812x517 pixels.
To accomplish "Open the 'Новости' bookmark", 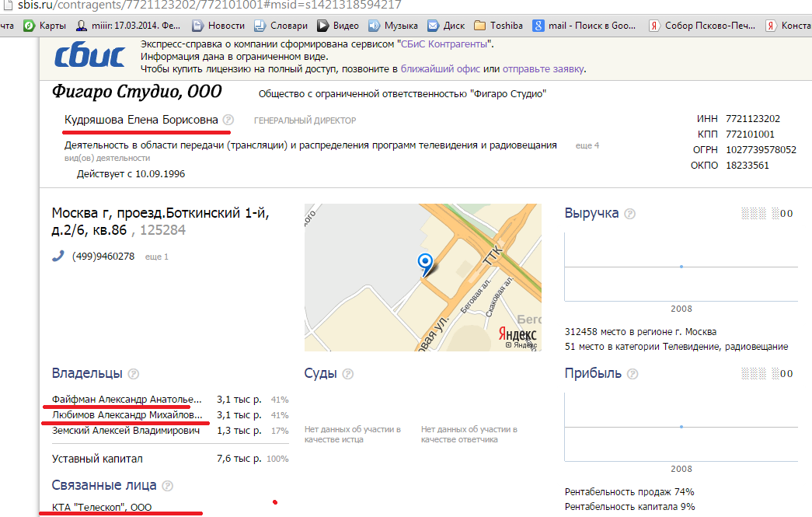I will (218, 26).
